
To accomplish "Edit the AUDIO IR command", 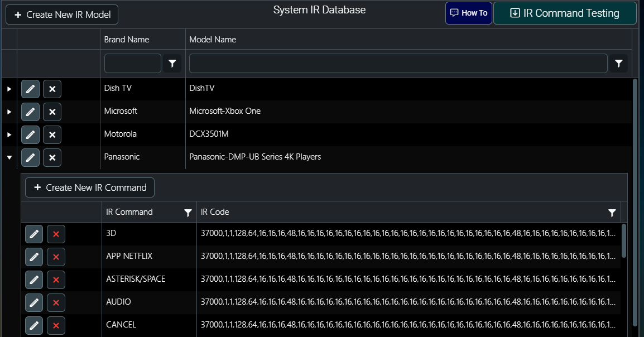I will [x=34, y=303].
